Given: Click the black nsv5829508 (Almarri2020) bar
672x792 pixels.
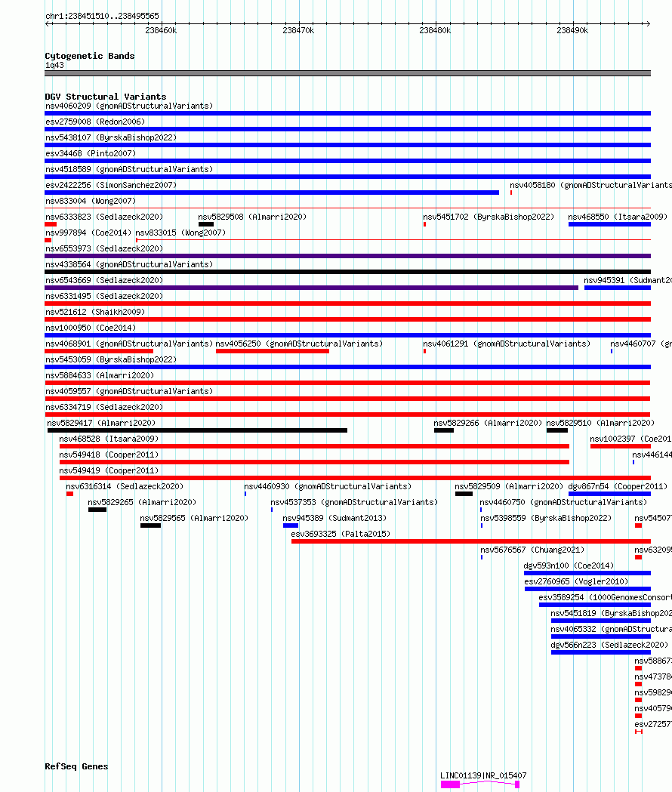Looking at the screenshot, I should coord(206,224).
